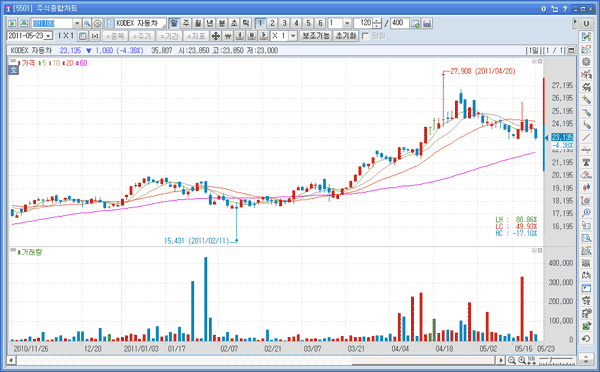Click the green arrow icon at toolbar start
This screenshot has height=372, width=600.
(12, 23)
